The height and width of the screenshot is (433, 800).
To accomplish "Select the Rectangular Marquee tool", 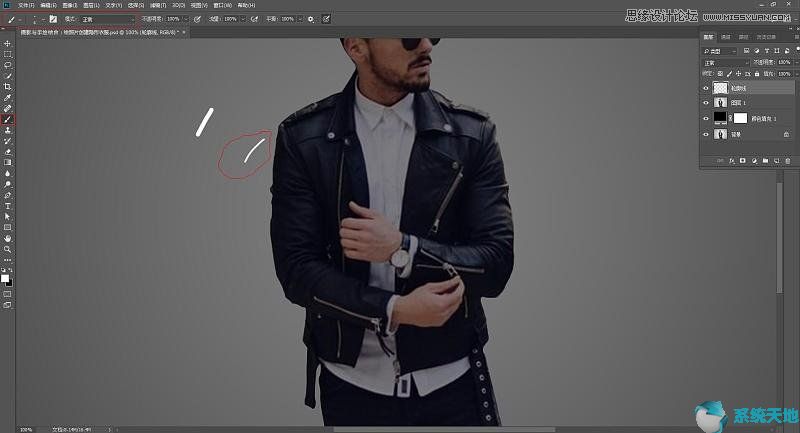I will pos(7,54).
